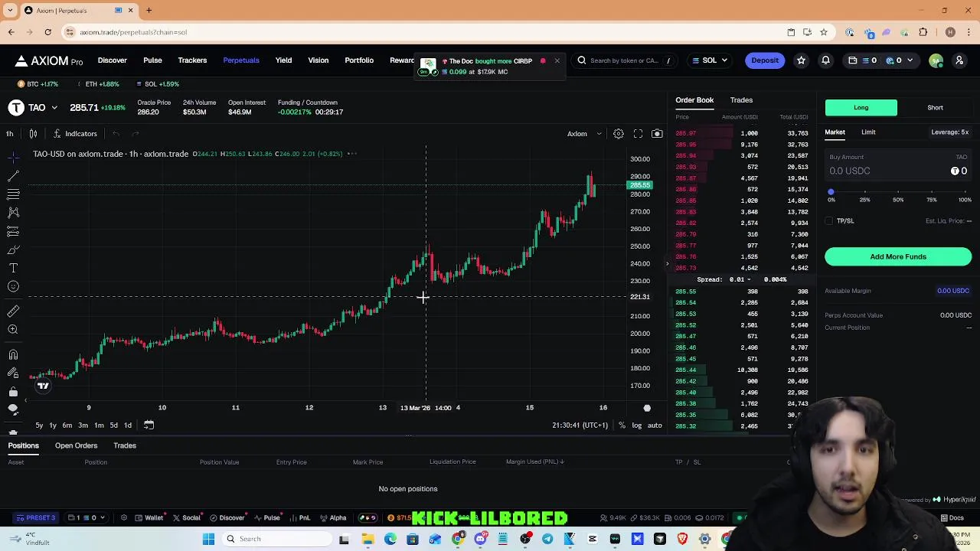Activate the zoom in tool

coord(13,329)
